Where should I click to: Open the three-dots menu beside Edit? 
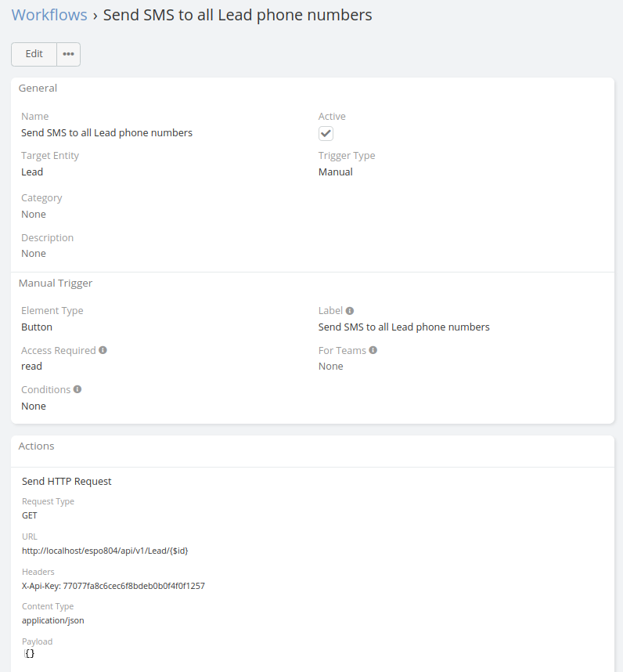(69, 54)
